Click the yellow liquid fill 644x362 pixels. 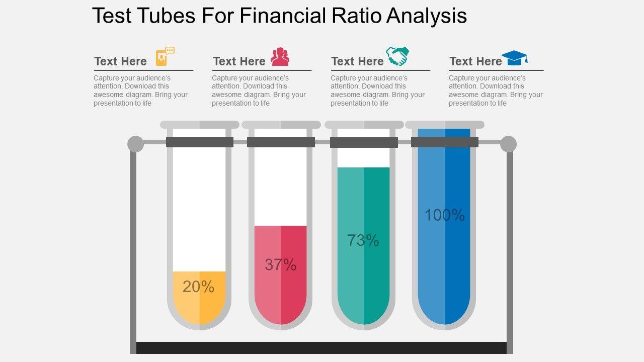click(x=200, y=307)
